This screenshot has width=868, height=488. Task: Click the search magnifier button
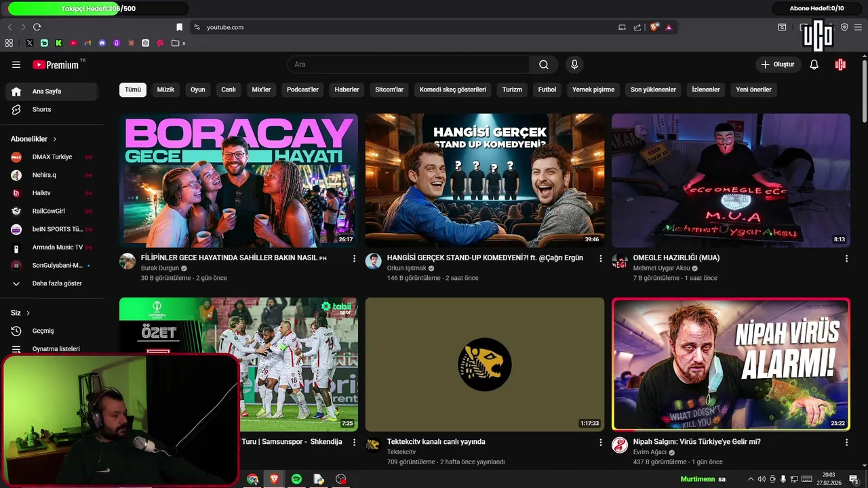pyautogui.click(x=544, y=64)
